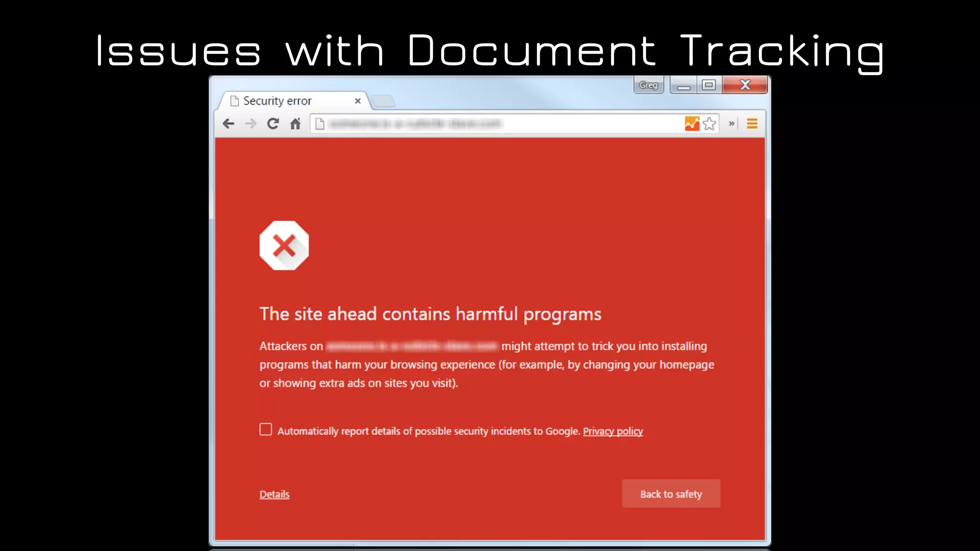The image size is (980, 551).
Task: Open the Privacy policy link
Action: click(612, 431)
